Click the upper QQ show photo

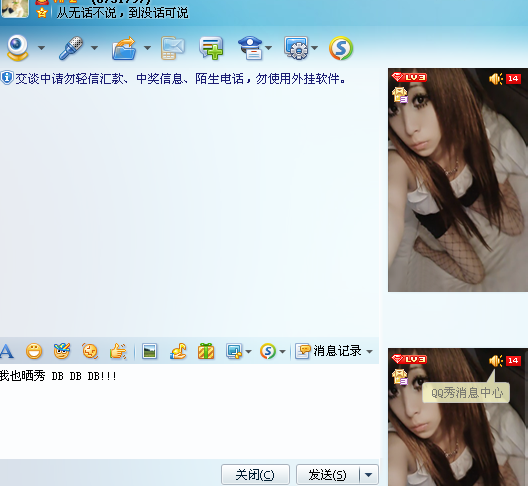pos(458,180)
